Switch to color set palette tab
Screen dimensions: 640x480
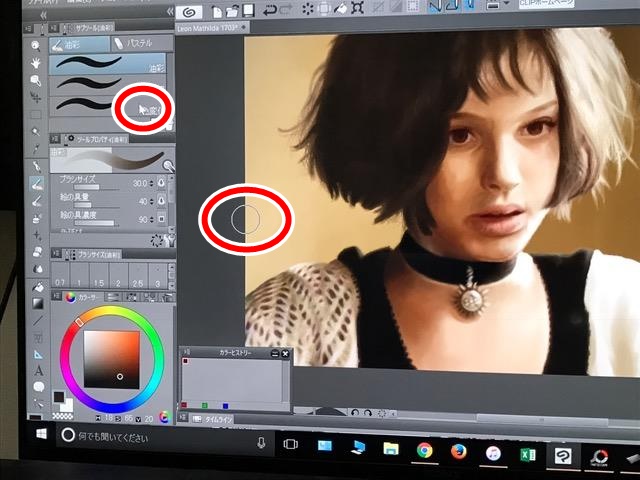[x=131, y=297]
